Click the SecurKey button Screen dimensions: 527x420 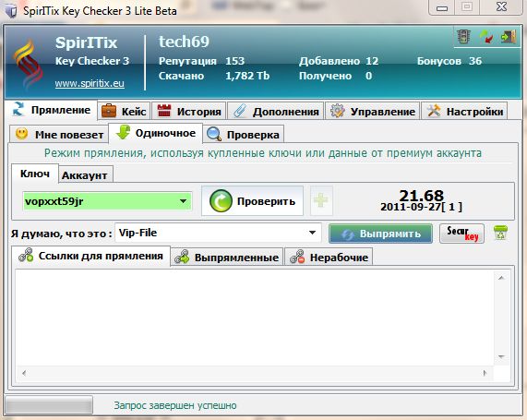pos(461,234)
